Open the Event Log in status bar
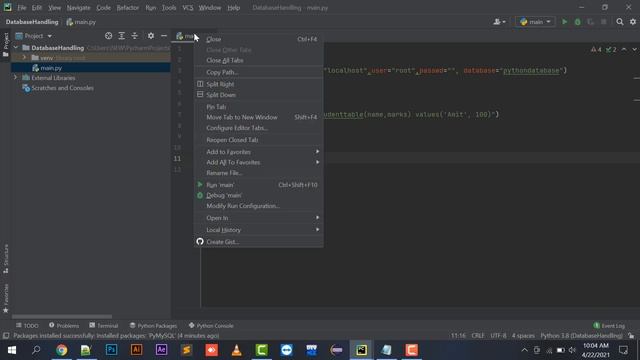Image resolution: width=640 pixels, height=360 pixels. pyautogui.click(x=609, y=326)
